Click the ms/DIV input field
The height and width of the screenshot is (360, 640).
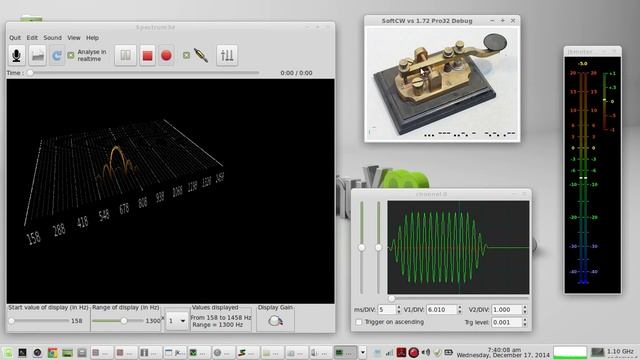pyautogui.click(x=387, y=310)
